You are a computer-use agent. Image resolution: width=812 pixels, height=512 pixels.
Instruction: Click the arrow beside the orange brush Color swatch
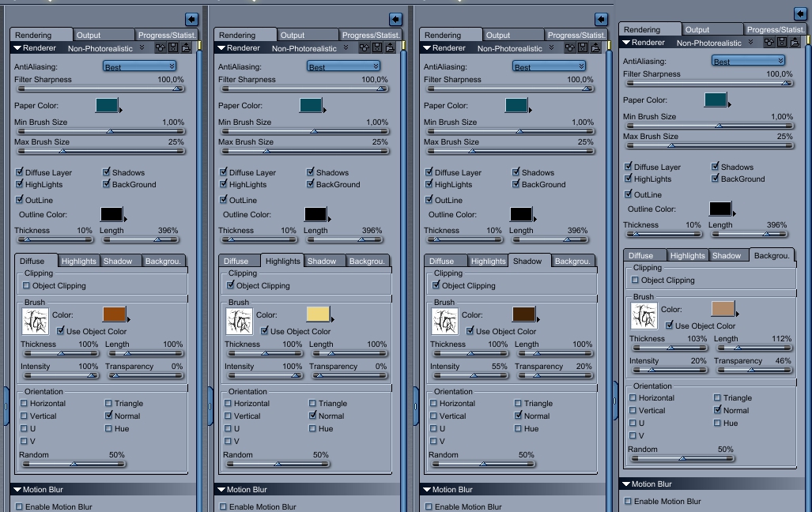click(128, 319)
